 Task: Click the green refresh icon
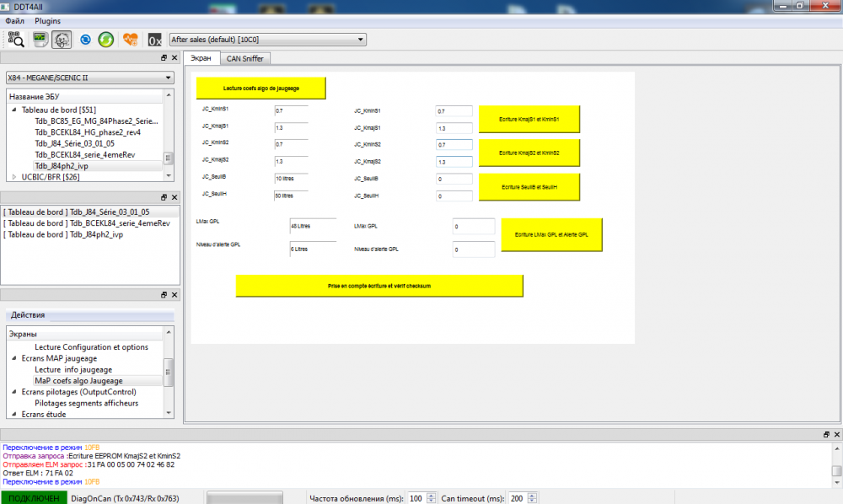pyautogui.click(x=106, y=40)
